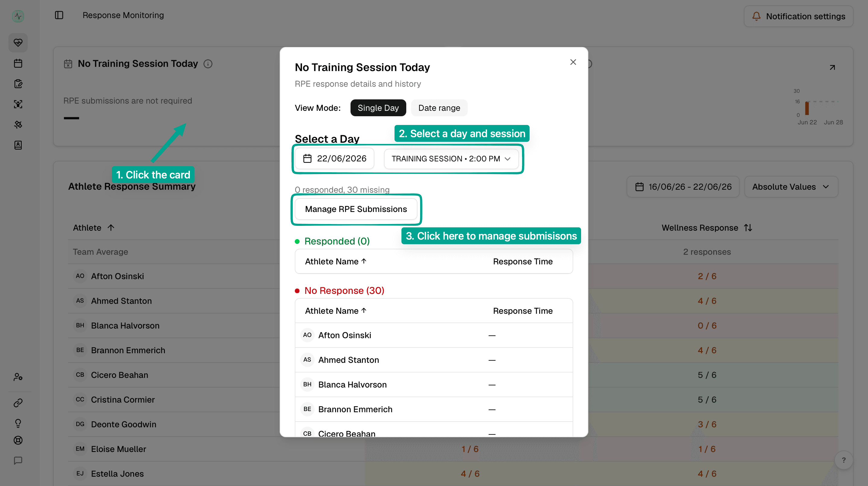Open the contact book sidebar icon
This screenshot has width=868, height=486.
click(x=18, y=145)
